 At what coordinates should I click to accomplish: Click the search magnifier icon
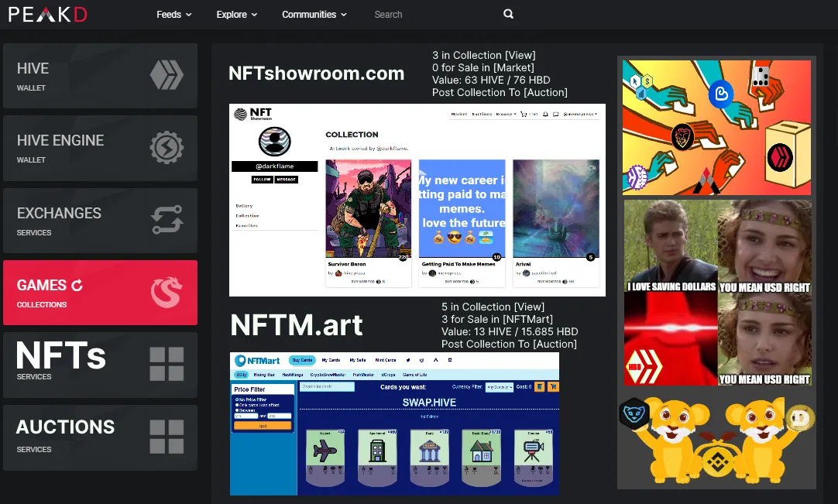(x=508, y=14)
